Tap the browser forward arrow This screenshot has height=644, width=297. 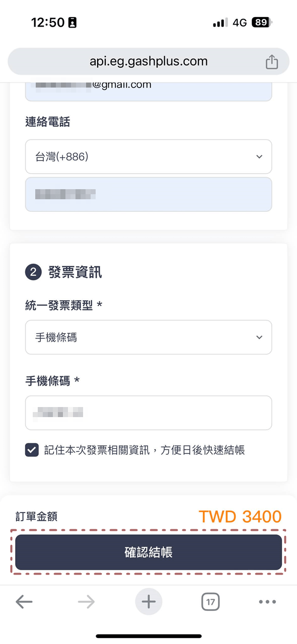coord(86,602)
